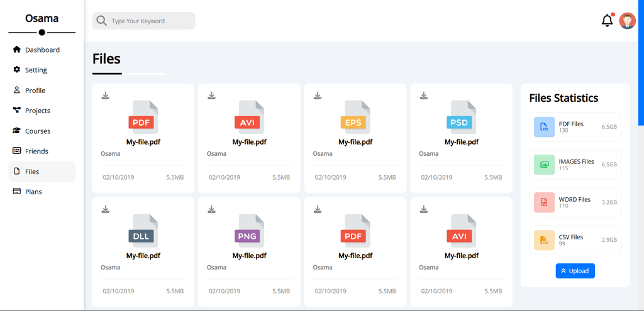
Task: Click the green IMAGES Files statistics icon
Action: coord(544,165)
